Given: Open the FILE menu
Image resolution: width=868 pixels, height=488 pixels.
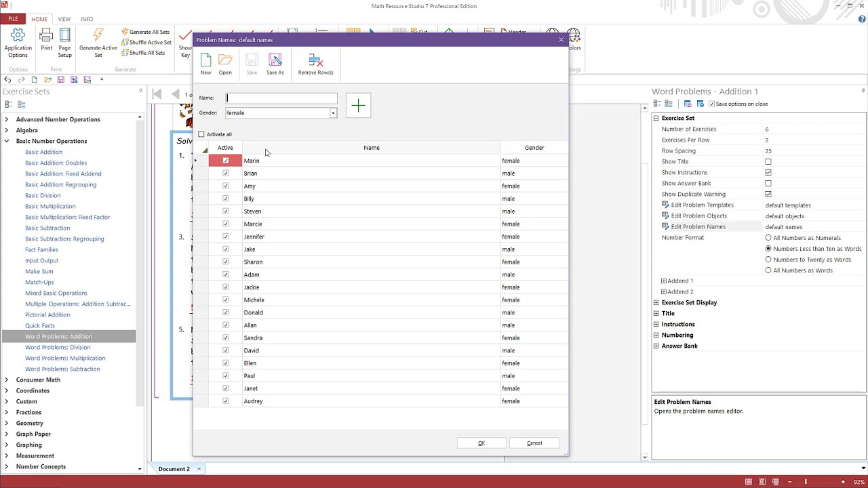Looking at the screenshot, I should (x=13, y=19).
